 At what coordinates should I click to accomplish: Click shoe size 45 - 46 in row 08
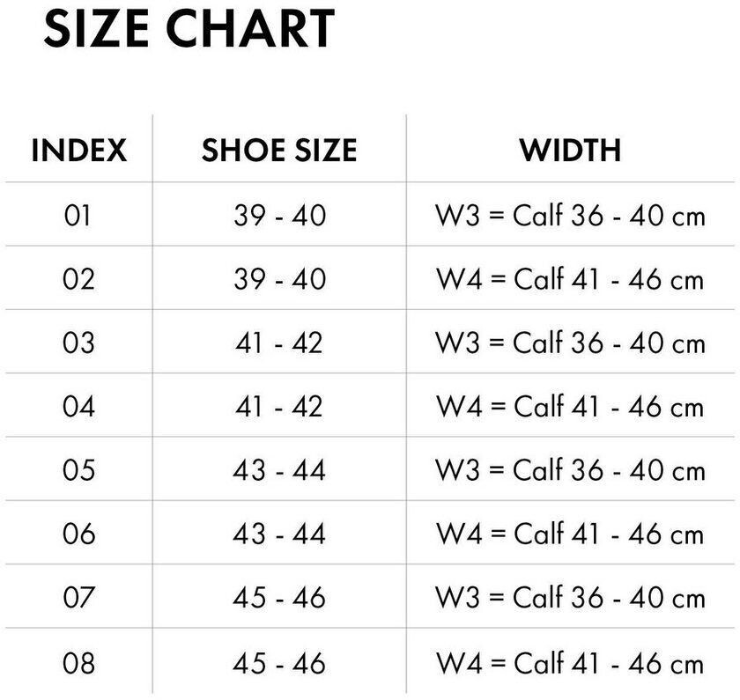pos(279,662)
